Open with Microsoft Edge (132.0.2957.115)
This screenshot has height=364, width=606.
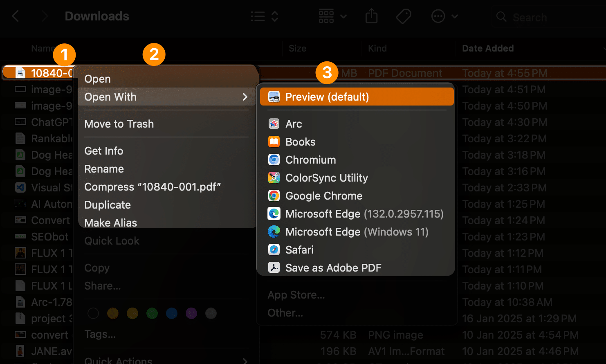coord(357,214)
